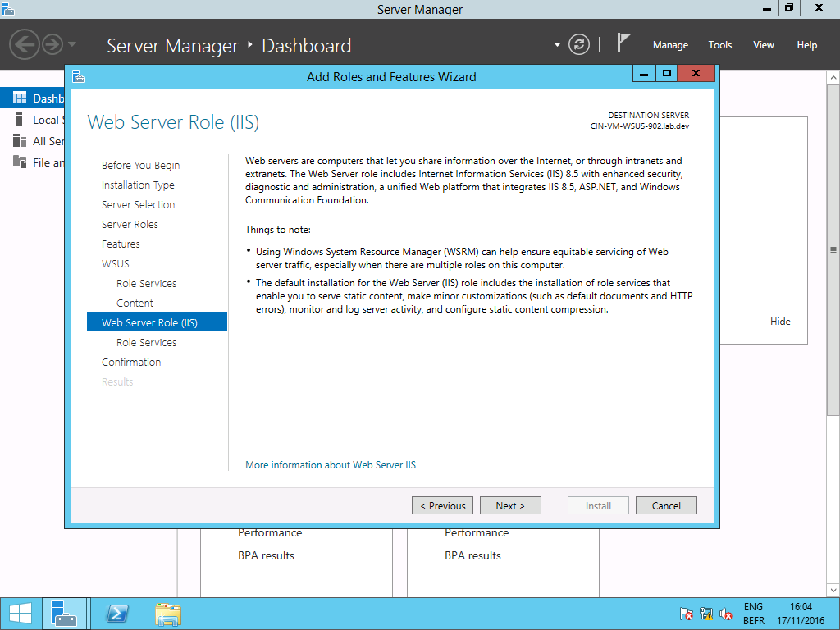This screenshot has width=840, height=630.
Task: Go to the WSUS step
Action: 115,263
